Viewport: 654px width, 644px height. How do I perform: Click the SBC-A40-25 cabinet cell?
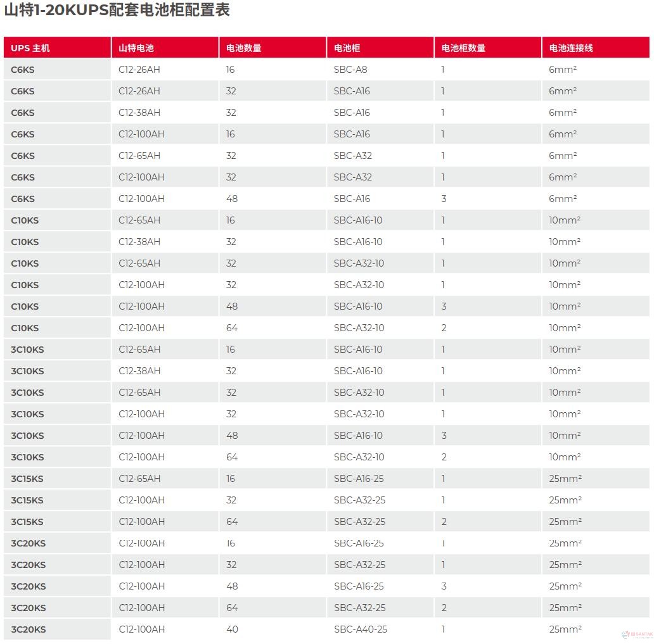pyautogui.click(x=361, y=629)
